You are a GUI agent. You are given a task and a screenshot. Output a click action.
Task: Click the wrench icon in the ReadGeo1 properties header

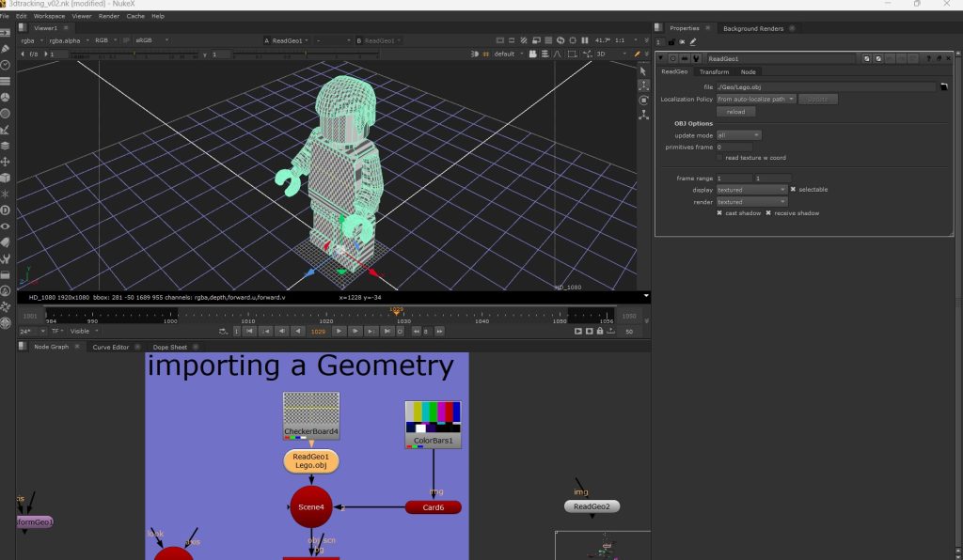pos(696,59)
